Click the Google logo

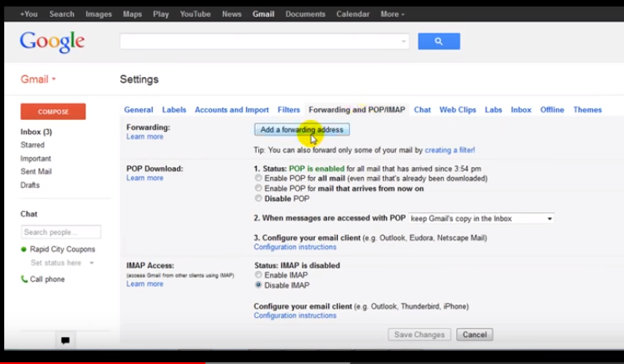pos(52,42)
